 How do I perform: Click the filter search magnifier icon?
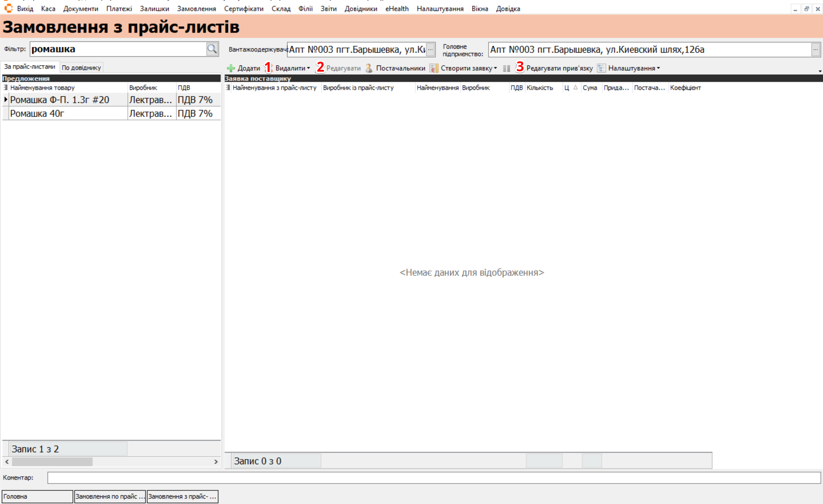tap(212, 49)
